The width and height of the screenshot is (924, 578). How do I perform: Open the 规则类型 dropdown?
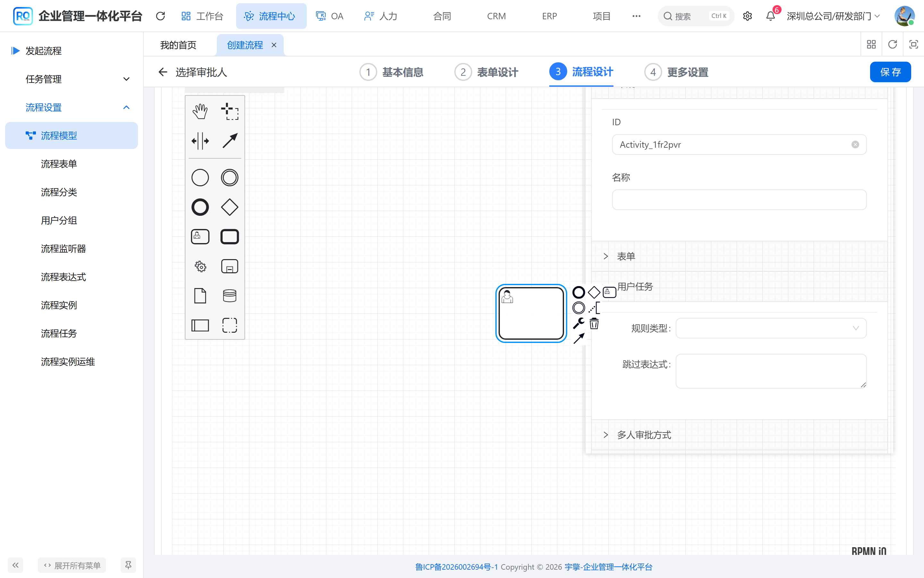pos(771,328)
